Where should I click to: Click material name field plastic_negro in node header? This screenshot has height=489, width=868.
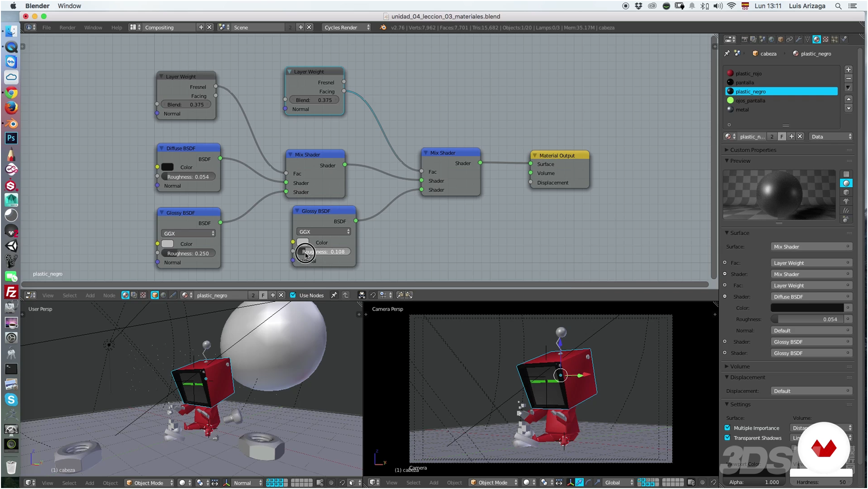tap(221, 295)
